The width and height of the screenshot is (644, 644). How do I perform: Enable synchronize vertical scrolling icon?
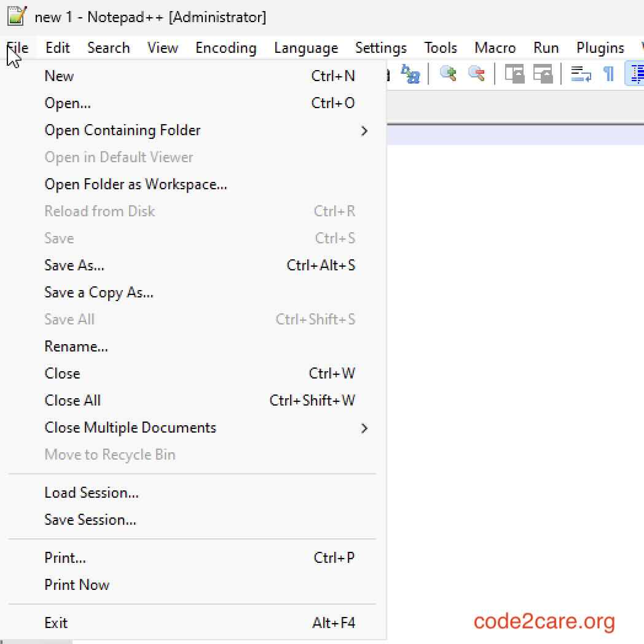515,74
